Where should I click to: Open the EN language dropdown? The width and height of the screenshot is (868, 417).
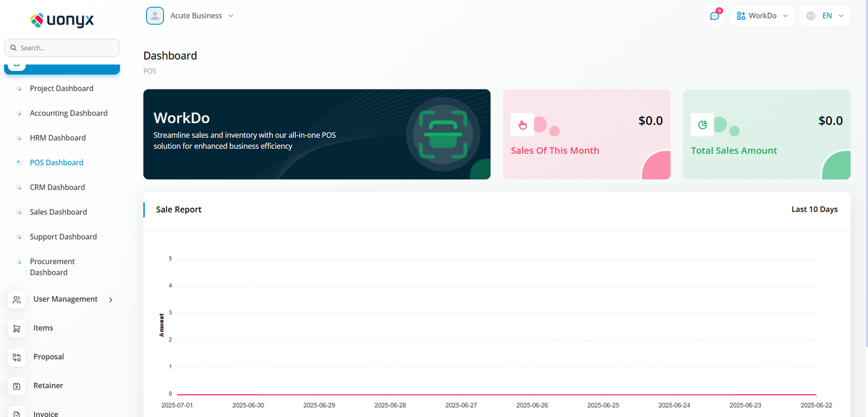pyautogui.click(x=825, y=16)
